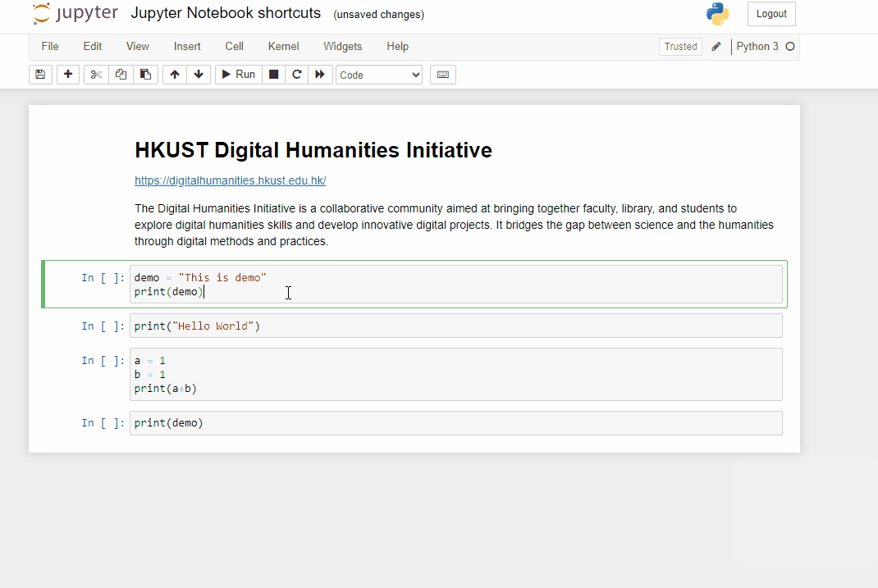878x588 pixels.
Task: Click the Logout button
Action: coord(771,14)
